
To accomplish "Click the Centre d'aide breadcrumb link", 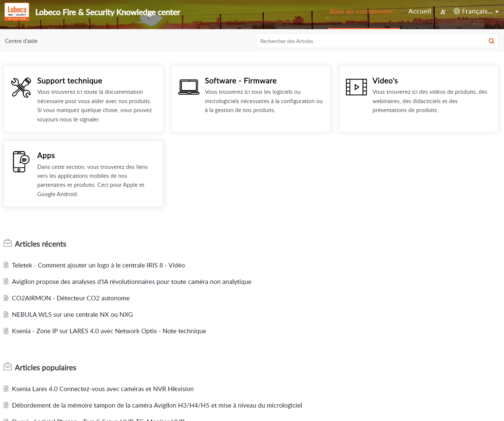I will click(21, 41).
